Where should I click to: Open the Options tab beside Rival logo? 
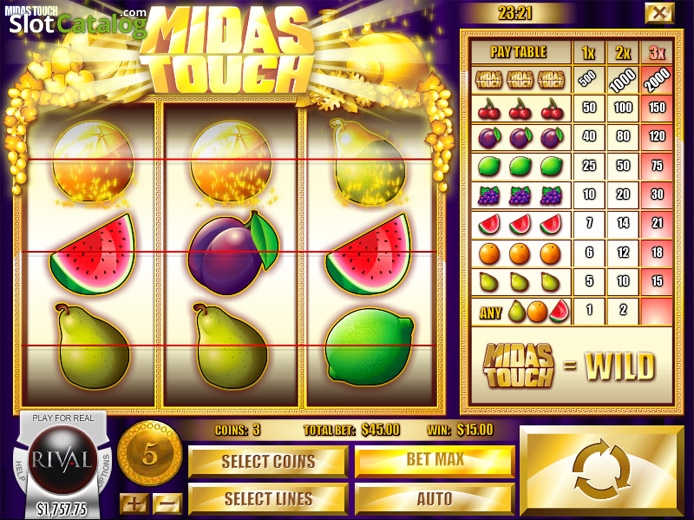tap(106, 470)
